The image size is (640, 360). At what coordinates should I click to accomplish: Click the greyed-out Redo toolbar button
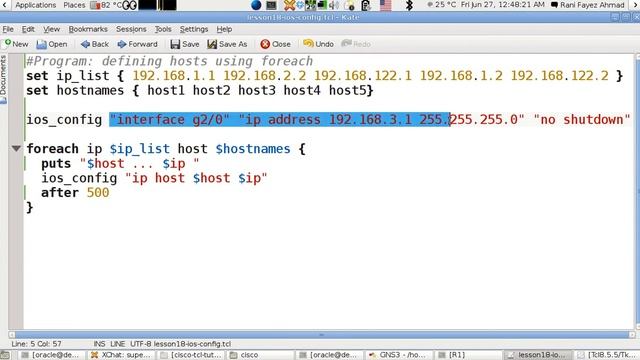click(x=356, y=44)
